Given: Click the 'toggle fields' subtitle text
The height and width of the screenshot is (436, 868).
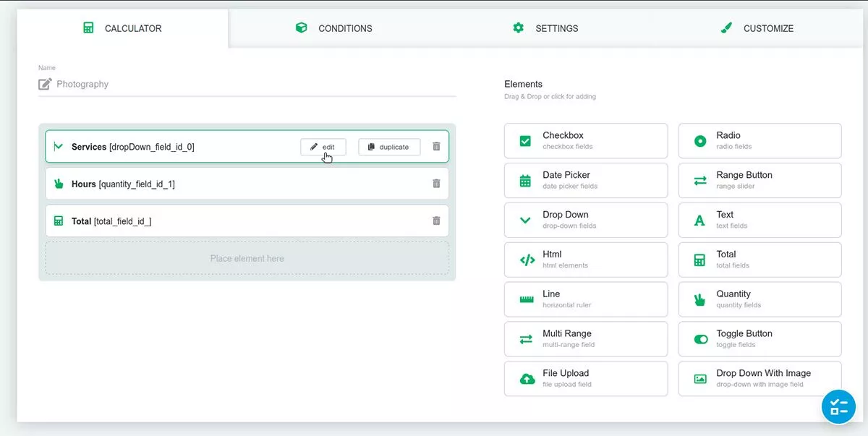Looking at the screenshot, I should (736, 345).
